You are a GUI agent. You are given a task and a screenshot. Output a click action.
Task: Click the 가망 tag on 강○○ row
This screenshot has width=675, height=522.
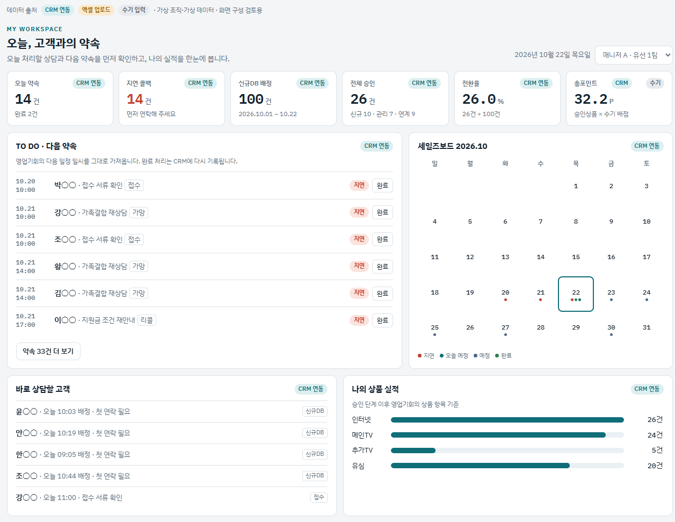tap(139, 212)
